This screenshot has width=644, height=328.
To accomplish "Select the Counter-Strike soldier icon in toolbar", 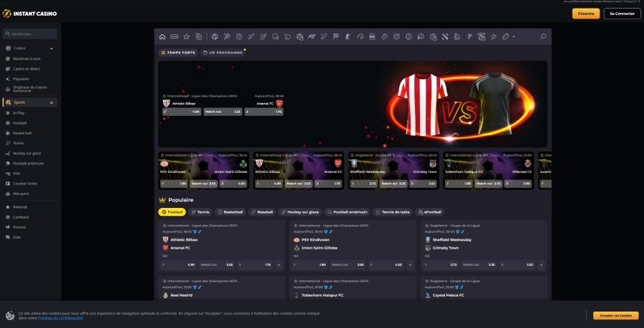I will (348, 37).
